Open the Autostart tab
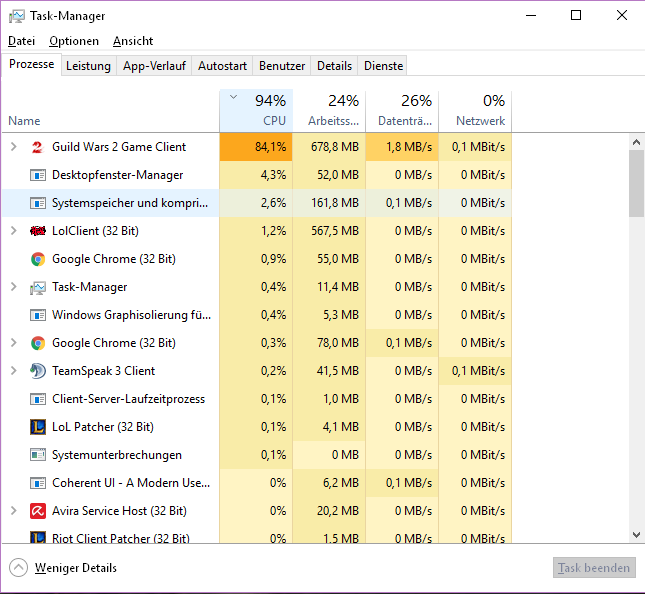The image size is (645, 594). coord(222,66)
